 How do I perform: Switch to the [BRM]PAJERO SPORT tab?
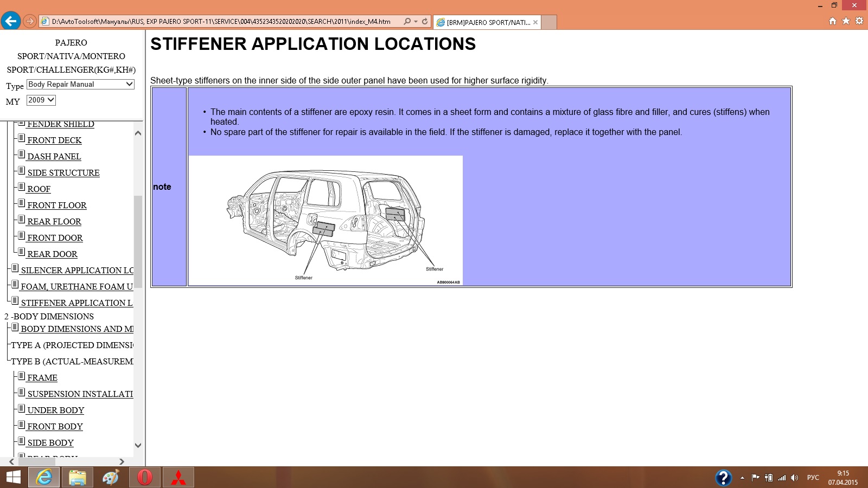coord(487,22)
